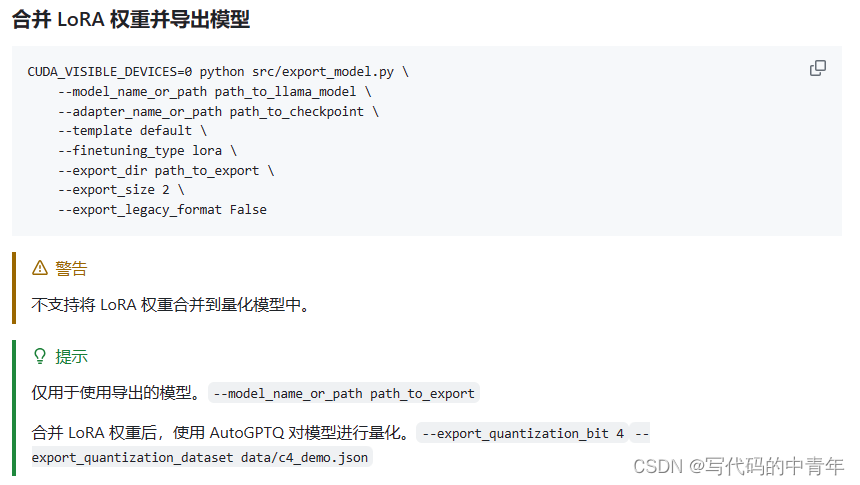Click the 合并 LoRA 权重并导出模型 heading
Viewport: 860px width, 485px height.
(131, 20)
